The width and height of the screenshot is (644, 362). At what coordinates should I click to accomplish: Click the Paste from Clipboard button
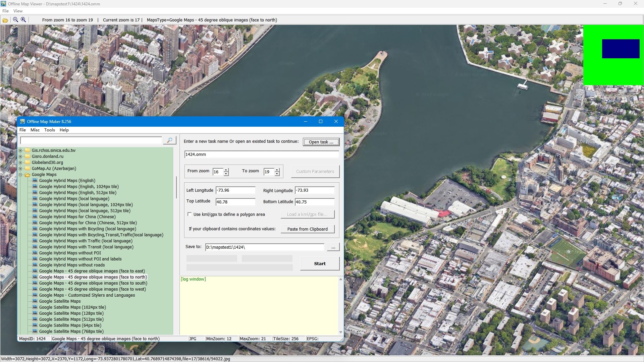[x=307, y=229]
